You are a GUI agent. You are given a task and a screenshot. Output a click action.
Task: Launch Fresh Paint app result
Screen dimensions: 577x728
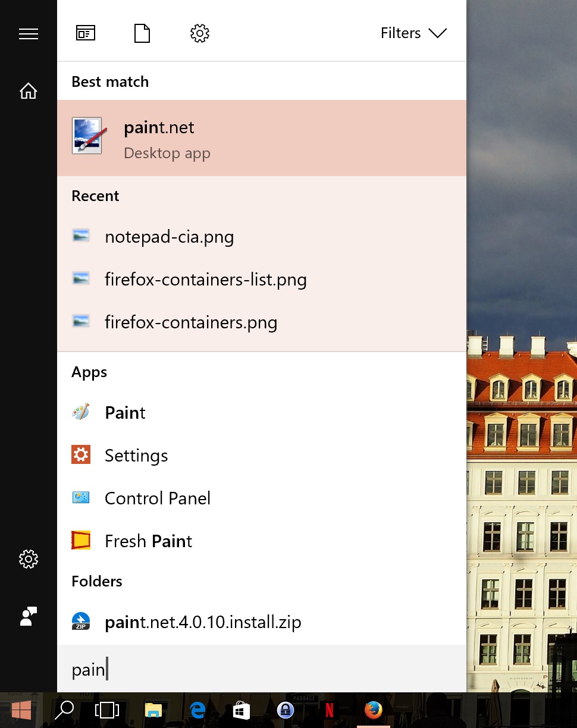click(262, 541)
